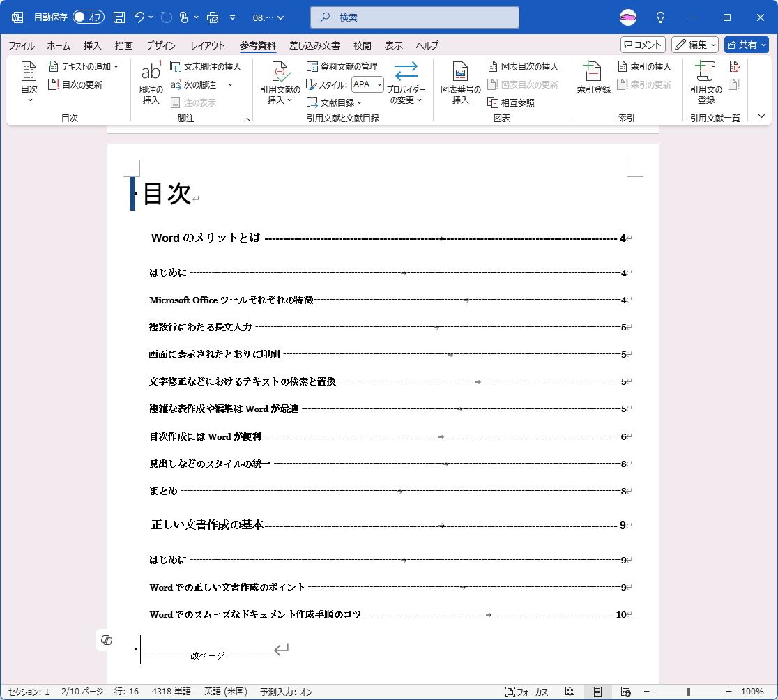Click the 検索 search box

click(415, 17)
